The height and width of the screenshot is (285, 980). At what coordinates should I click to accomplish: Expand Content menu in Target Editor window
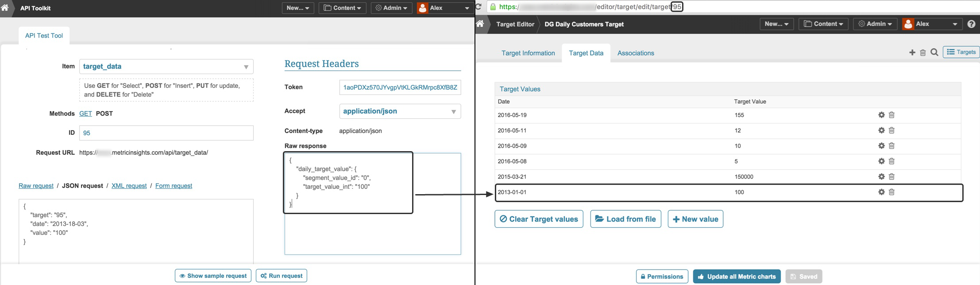click(x=823, y=24)
